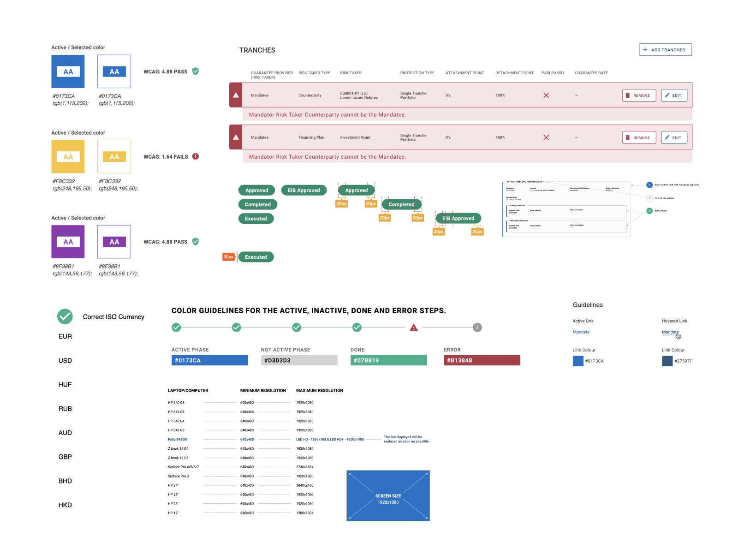
Task: Click the filled yellow AA swatch
Action: pos(68,156)
